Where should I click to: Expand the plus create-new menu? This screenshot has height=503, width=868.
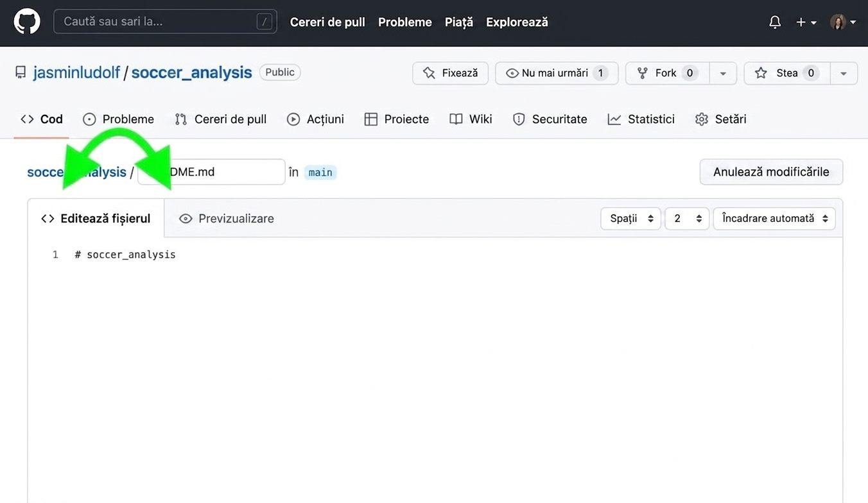tap(806, 22)
